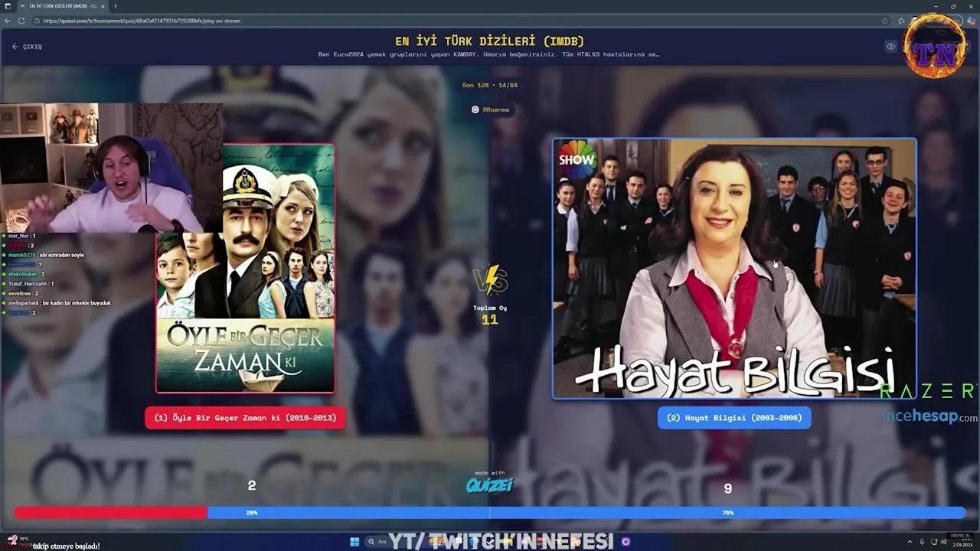The height and width of the screenshot is (551, 980).
Task: Select the EN İYİ TÜRK DİZİLERİ browser tab
Action: pos(63,6)
